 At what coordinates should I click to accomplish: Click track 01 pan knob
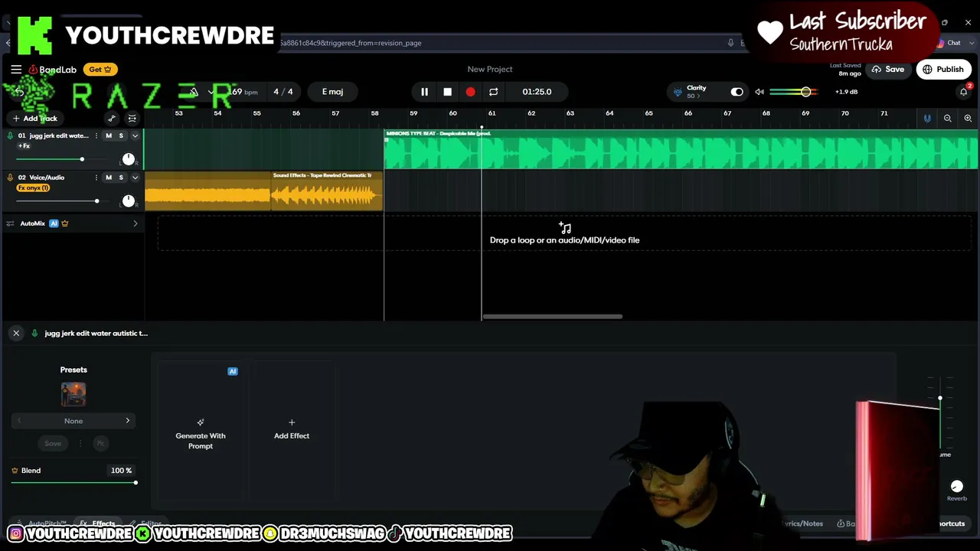point(128,159)
